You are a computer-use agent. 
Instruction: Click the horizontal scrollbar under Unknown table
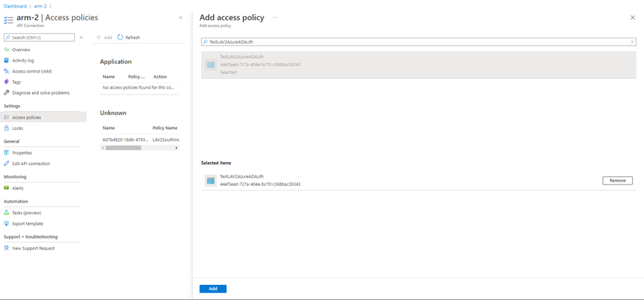pyautogui.click(x=140, y=148)
